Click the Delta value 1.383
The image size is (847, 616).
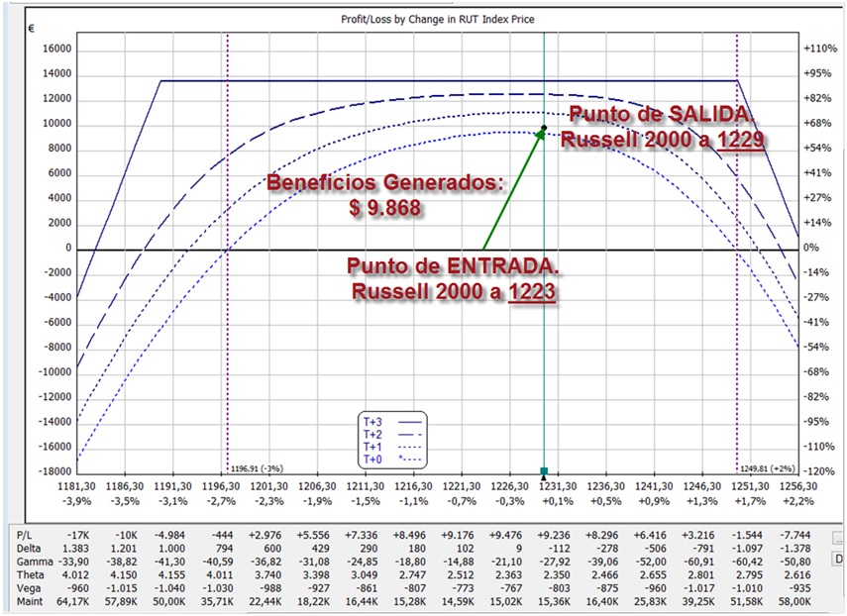(x=76, y=548)
